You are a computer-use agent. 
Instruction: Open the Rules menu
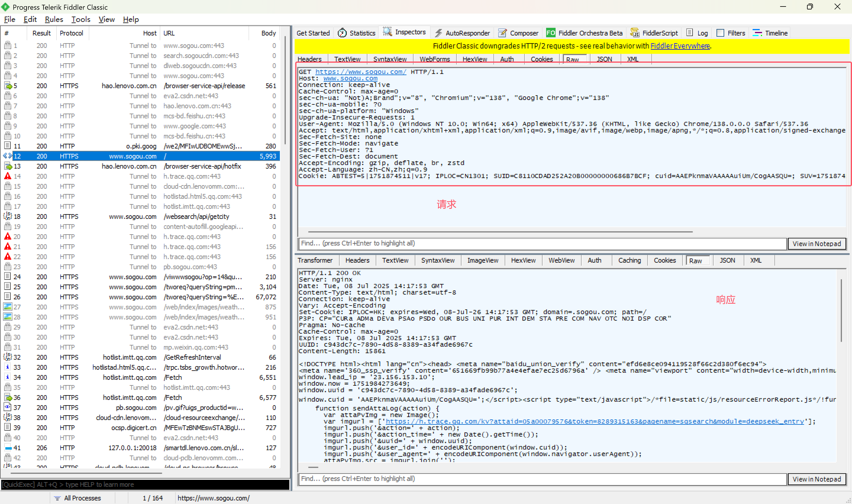coord(54,19)
